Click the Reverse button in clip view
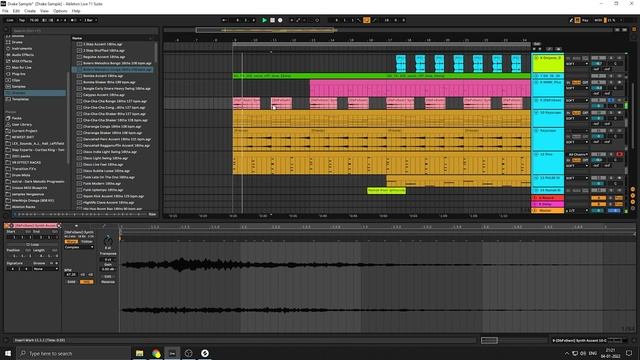 pos(108,282)
